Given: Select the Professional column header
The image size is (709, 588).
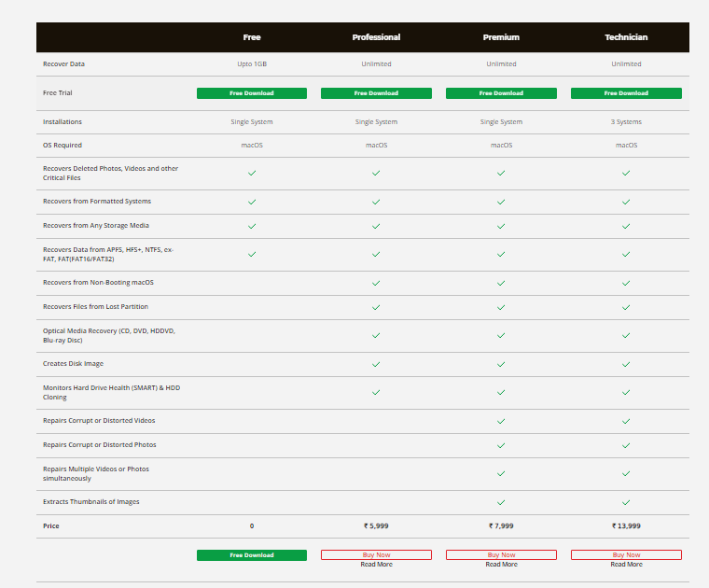Looking at the screenshot, I should click(x=376, y=37).
